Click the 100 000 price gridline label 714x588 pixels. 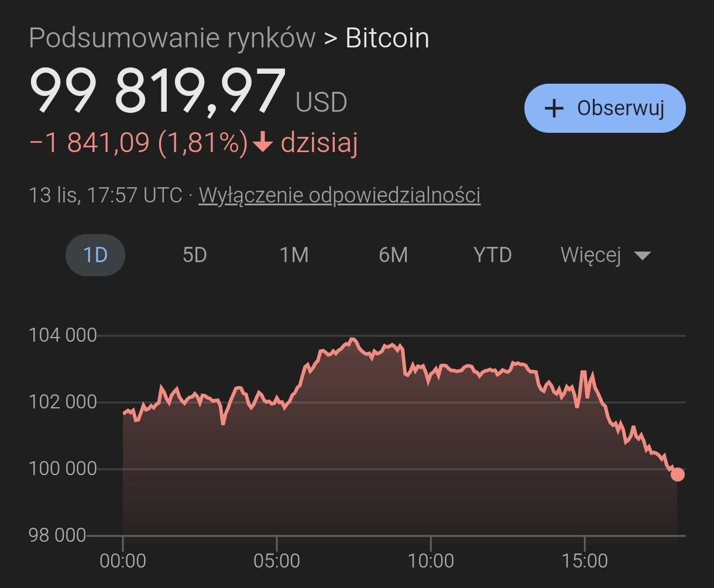(x=63, y=469)
